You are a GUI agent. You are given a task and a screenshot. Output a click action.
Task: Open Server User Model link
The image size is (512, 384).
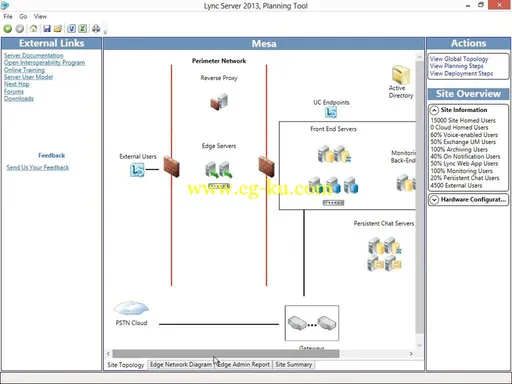(28, 77)
